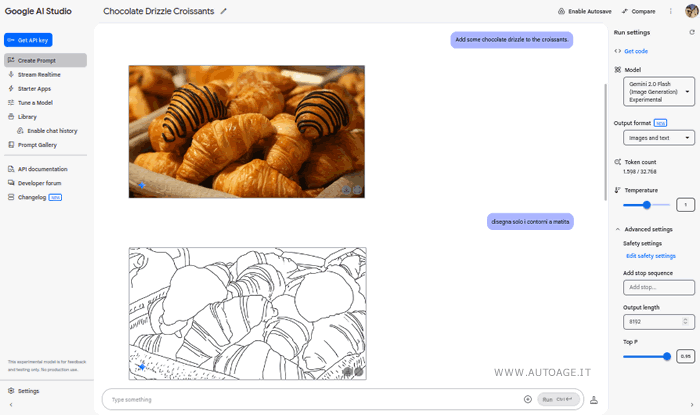Click the add media plus icon in prompt box

[528, 399]
